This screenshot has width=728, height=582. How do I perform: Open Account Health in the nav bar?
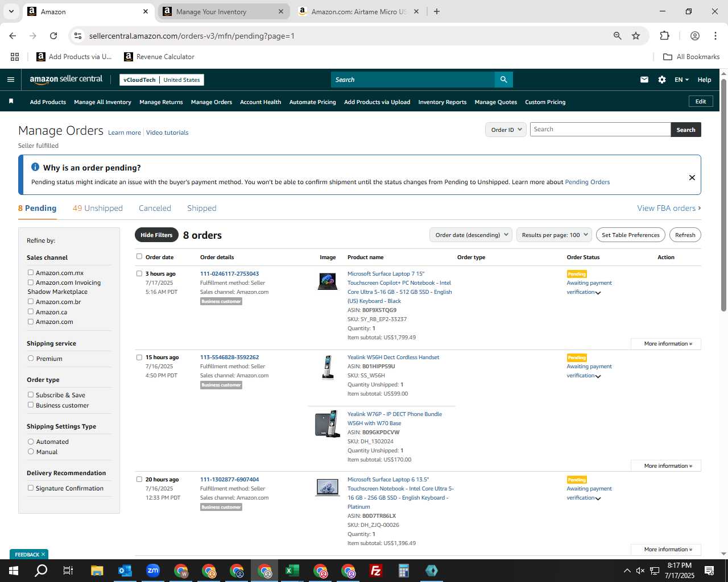pyautogui.click(x=260, y=102)
